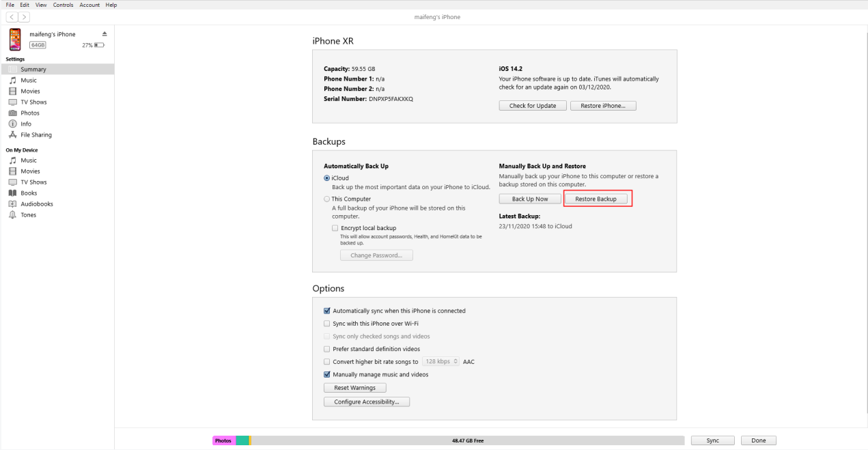The height and width of the screenshot is (450, 868).
Task: Open the 128 kbps bit rate dropdown
Action: (x=440, y=362)
